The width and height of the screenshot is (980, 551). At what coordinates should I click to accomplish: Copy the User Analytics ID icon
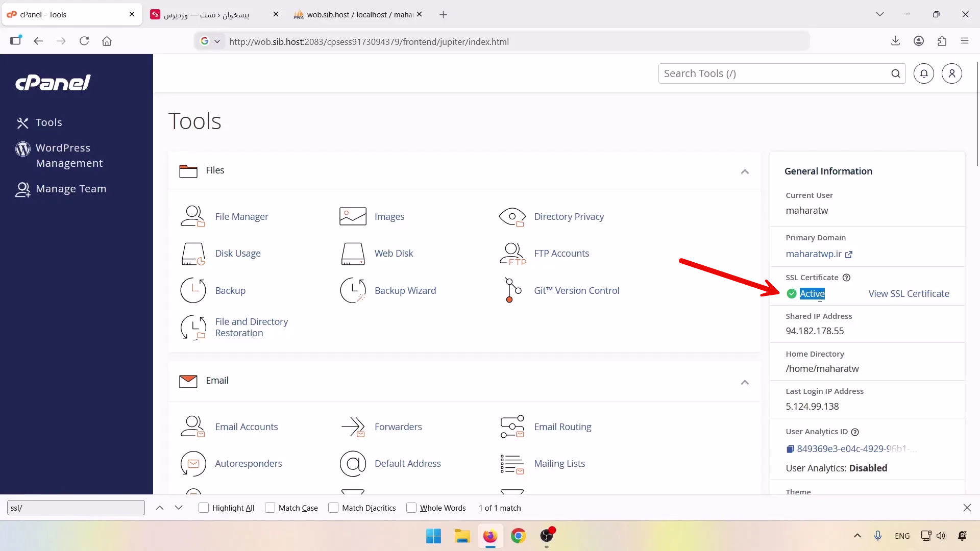coord(790,449)
